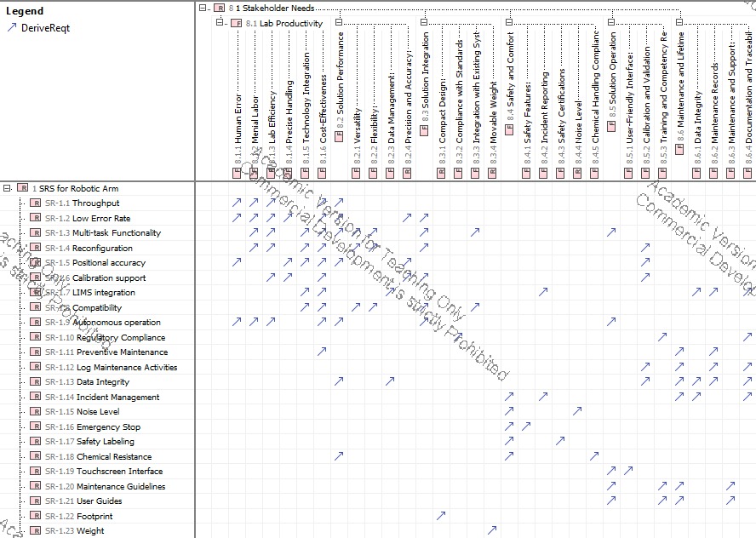Collapse the 8.3 Solution Integration group
The image size is (756, 538).
(x=424, y=22)
